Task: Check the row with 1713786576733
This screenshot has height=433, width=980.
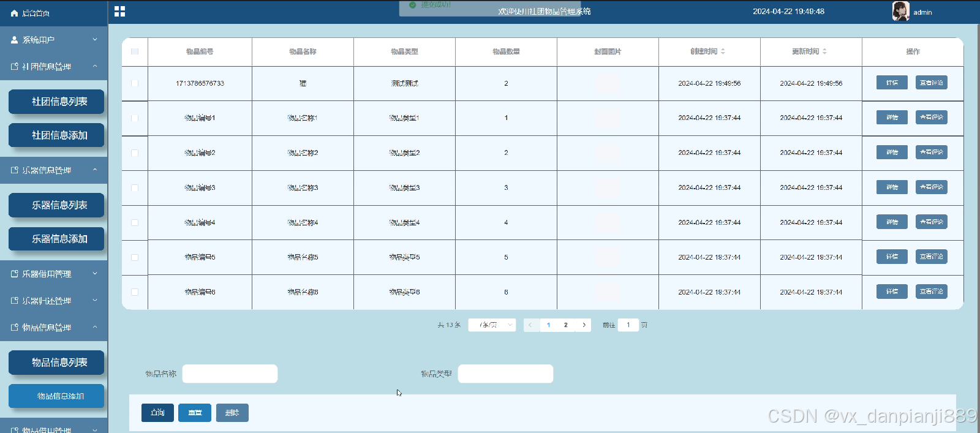Action: (x=135, y=83)
